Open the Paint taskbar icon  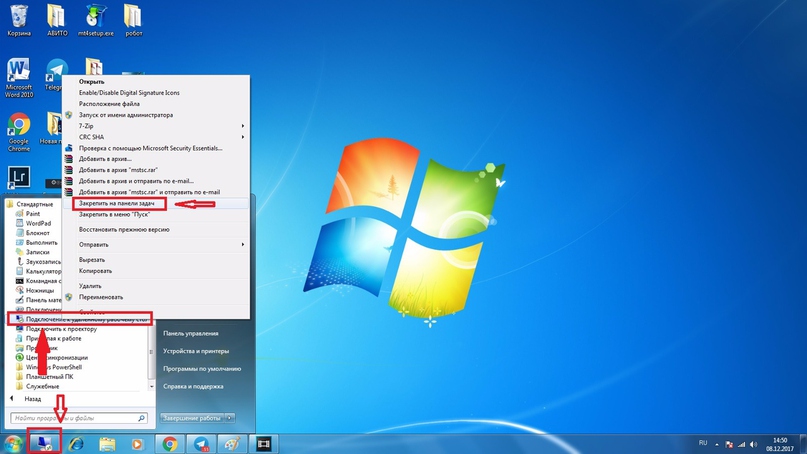point(232,444)
